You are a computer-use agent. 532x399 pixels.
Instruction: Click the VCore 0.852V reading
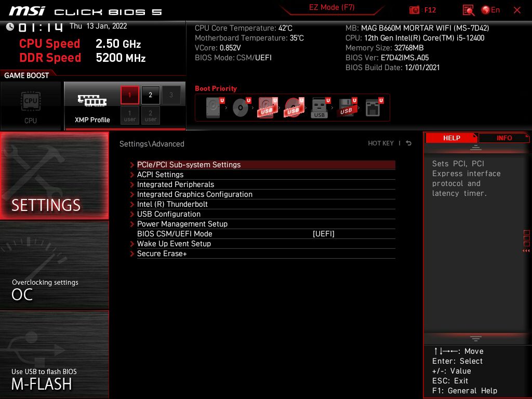coord(218,48)
